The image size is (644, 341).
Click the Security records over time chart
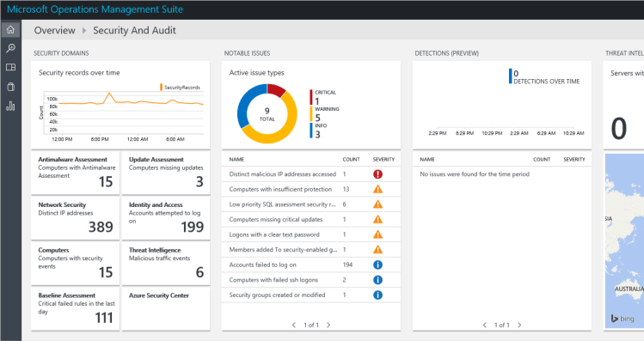tap(122, 113)
